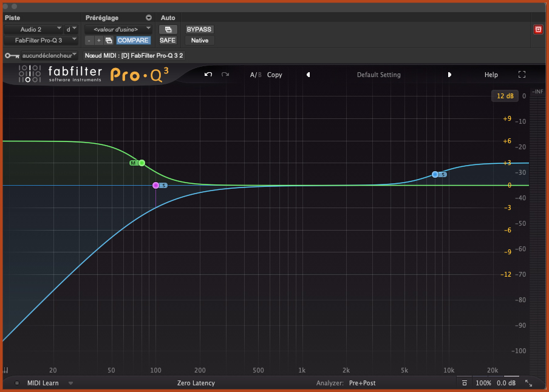Open the <valeur d'usine> preset dropdown
The width and height of the screenshot is (549, 392).
pyautogui.click(x=118, y=29)
